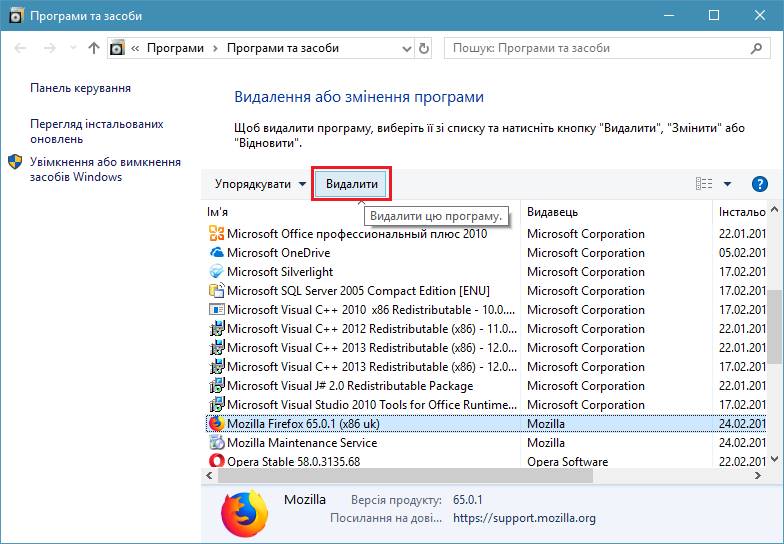Click the https://support.mozilla.org link
Image resolution: width=784 pixels, height=544 pixels.
tap(524, 518)
